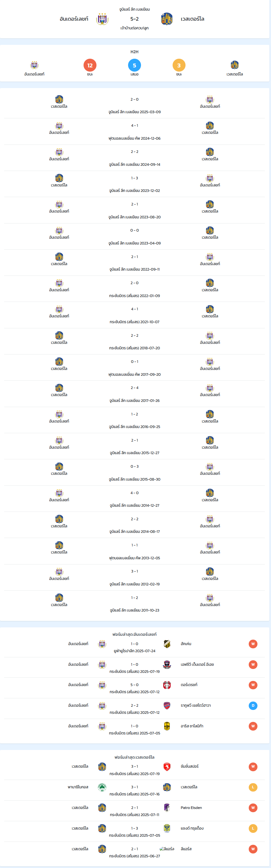Open the 4-1 cup match 2024-12-06

tap(135, 131)
